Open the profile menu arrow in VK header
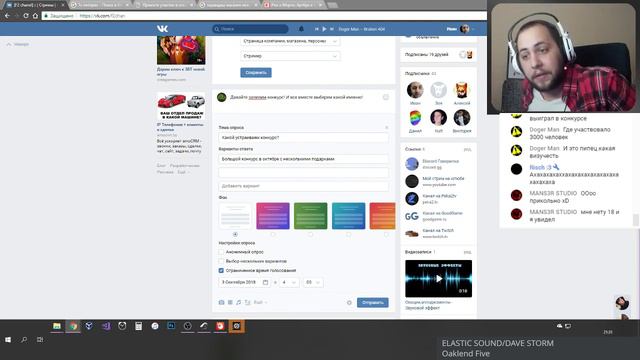 pyautogui.click(x=473, y=29)
